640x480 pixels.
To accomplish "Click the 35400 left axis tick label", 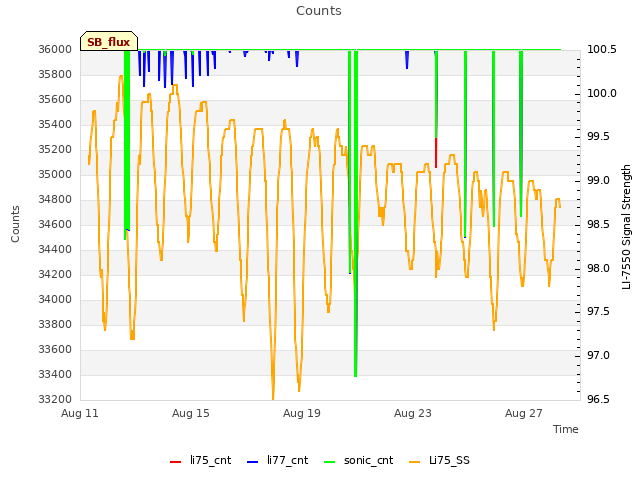I will [x=55, y=124].
